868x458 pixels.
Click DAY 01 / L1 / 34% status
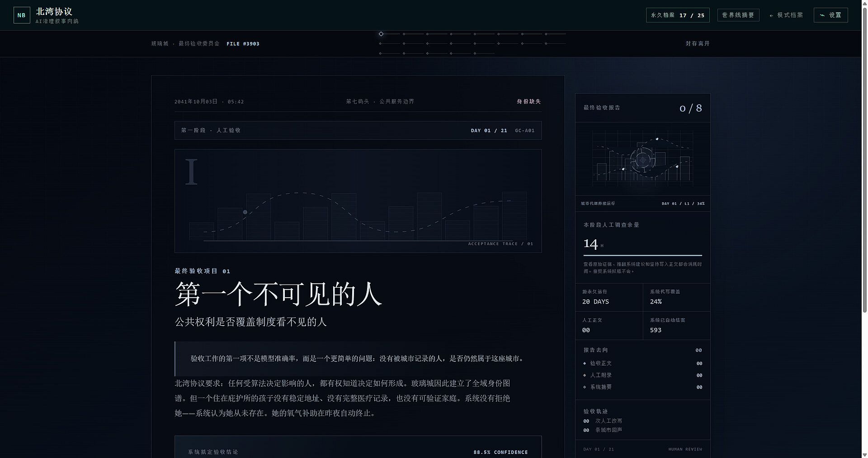point(683,204)
